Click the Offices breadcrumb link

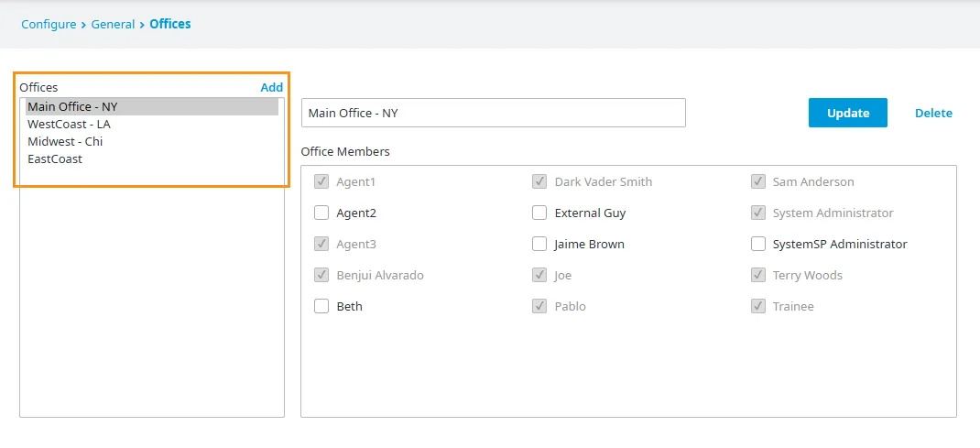(x=170, y=25)
